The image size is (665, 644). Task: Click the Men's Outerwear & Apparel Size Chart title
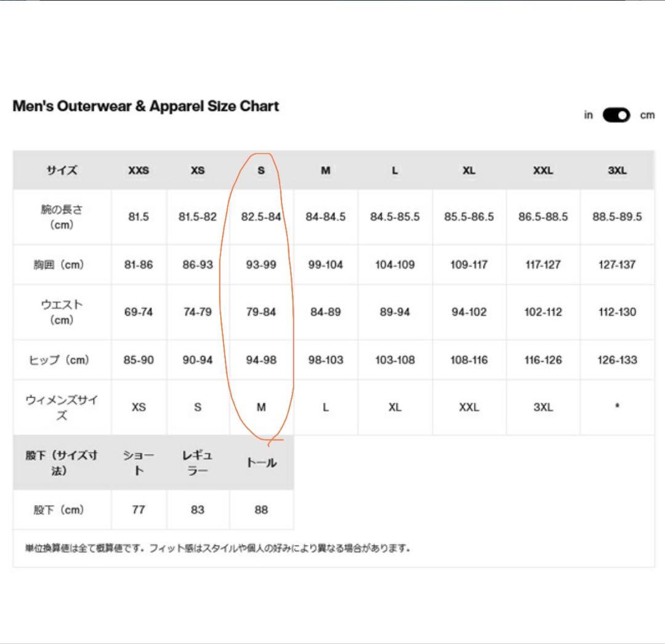coord(146,106)
